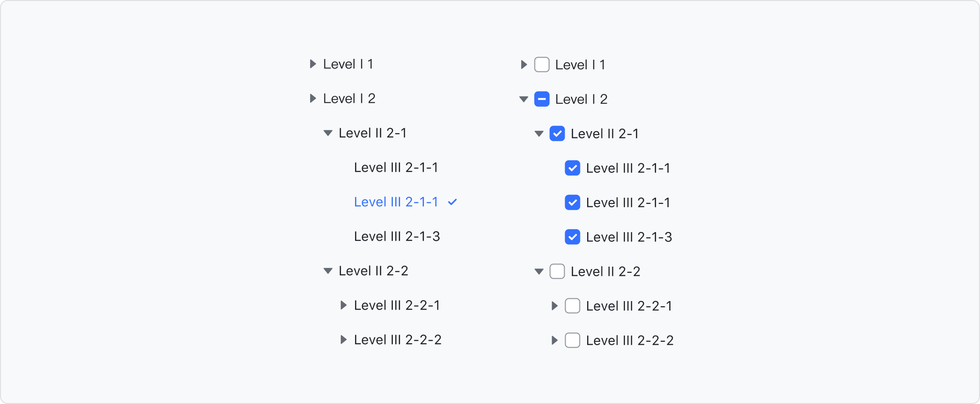Expand Level I 1 in the checkbox tree
Viewport: 980px width, 404px height.
[523, 65]
